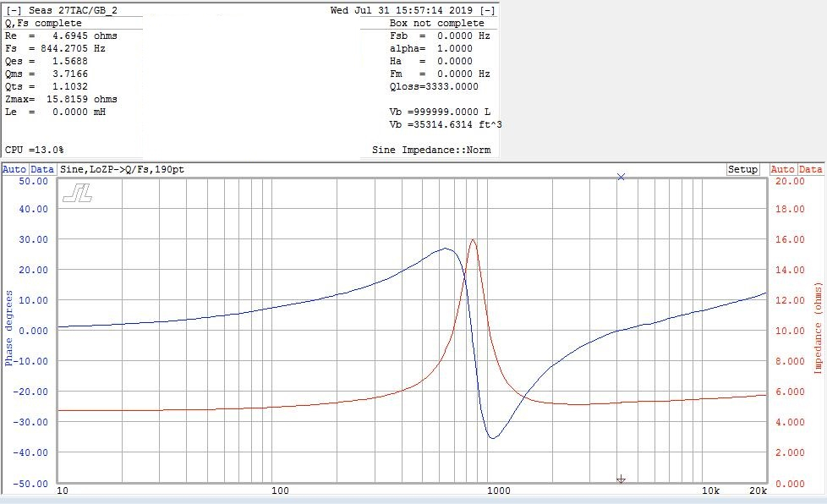Collapse the right [-] beside the date
827x504 pixels.
point(488,10)
